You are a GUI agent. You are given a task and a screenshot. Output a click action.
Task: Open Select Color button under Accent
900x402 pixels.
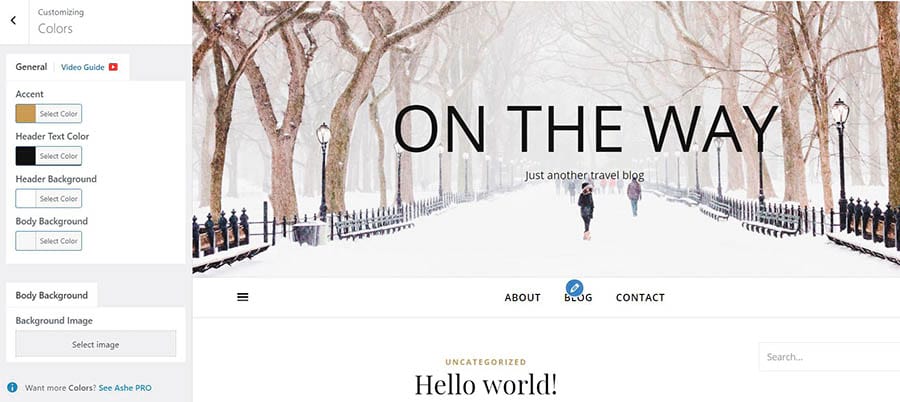(x=59, y=114)
